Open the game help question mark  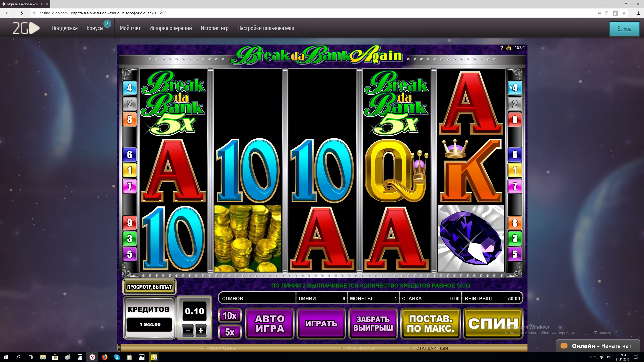coord(501,48)
